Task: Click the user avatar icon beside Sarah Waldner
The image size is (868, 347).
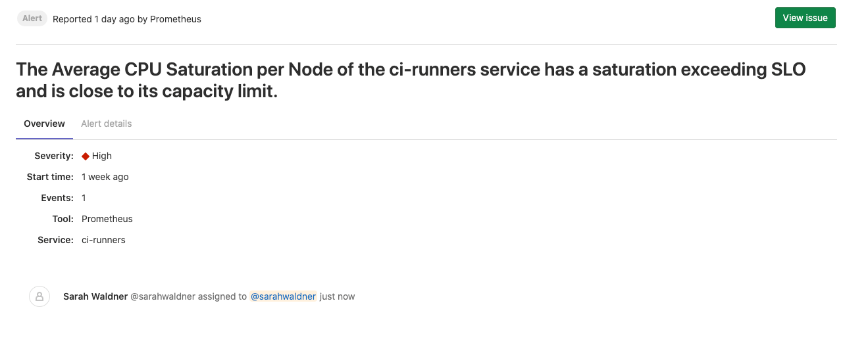Action: [x=39, y=296]
